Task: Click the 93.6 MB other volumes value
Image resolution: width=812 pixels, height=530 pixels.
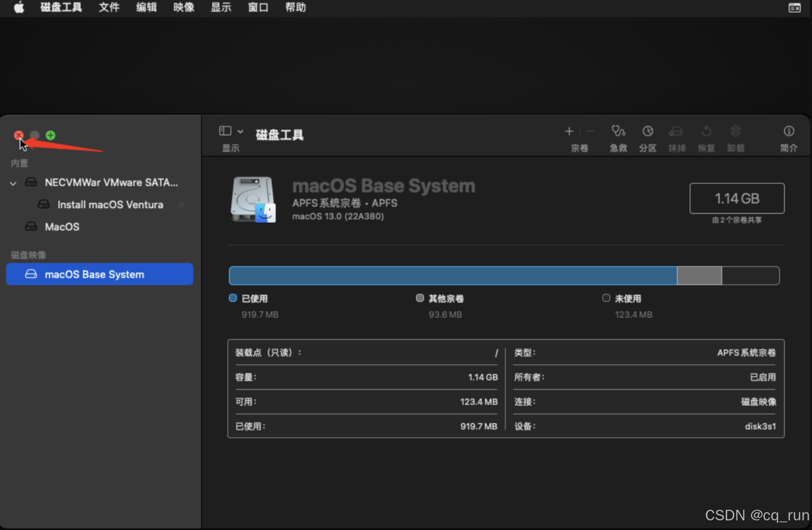Action: coord(445,315)
